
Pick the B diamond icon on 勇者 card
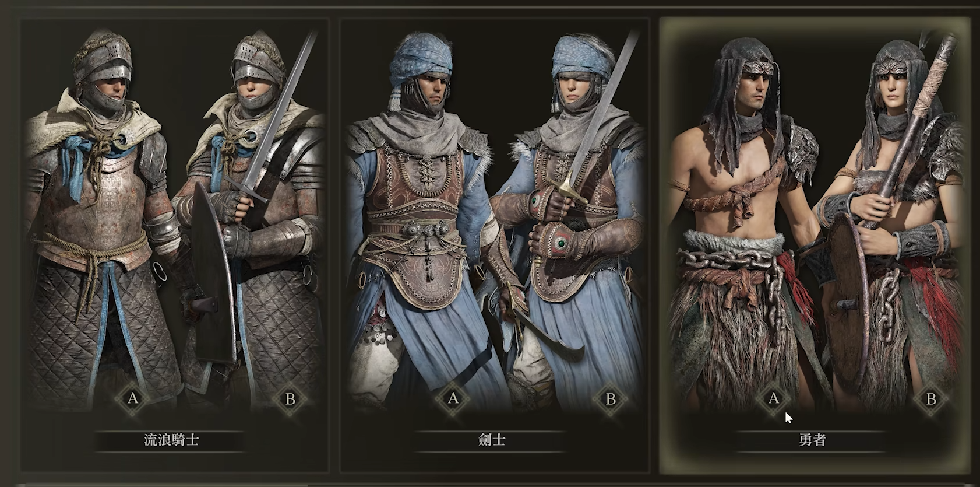(931, 399)
